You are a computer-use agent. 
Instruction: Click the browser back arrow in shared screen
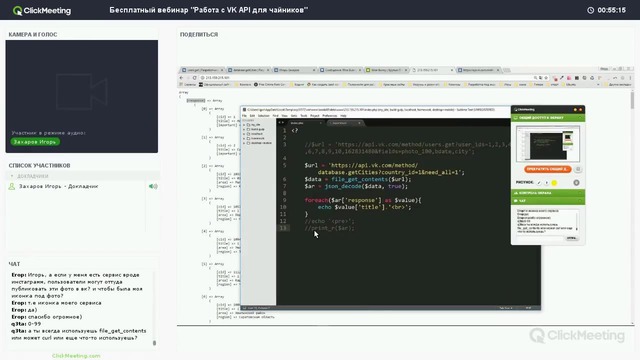pyautogui.click(x=181, y=78)
